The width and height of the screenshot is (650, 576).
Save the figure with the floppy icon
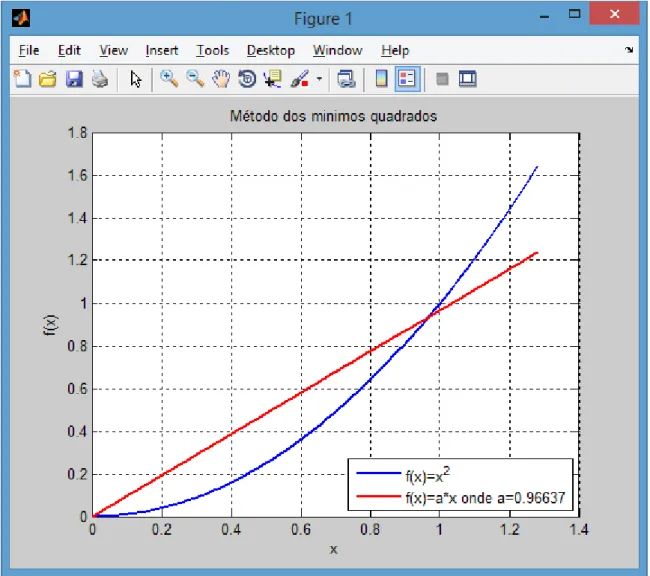74,79
